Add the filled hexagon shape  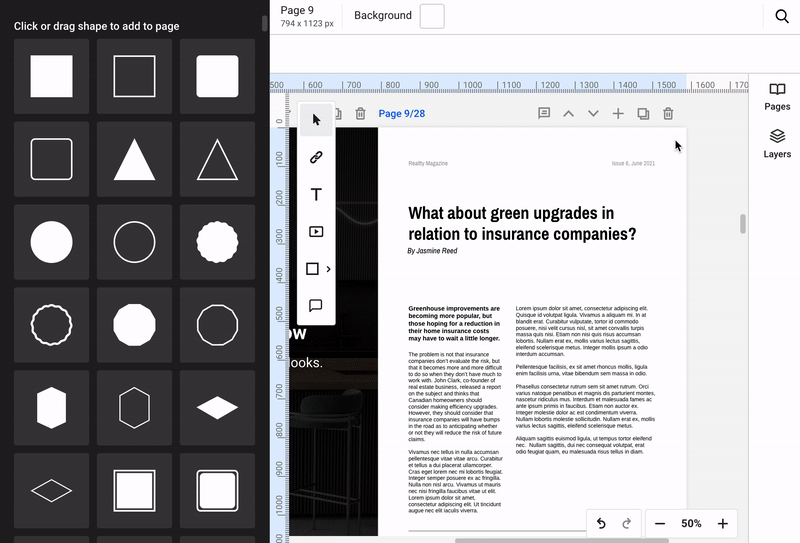tap(52, 408)
